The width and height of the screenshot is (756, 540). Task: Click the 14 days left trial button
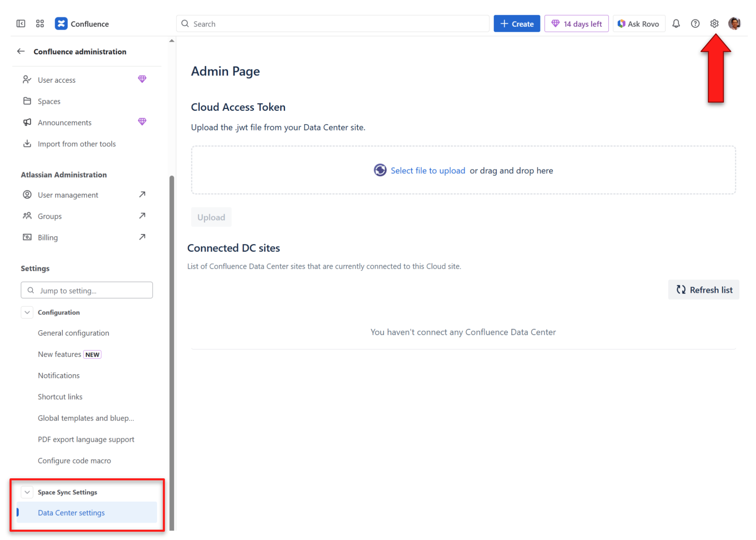[576, 24]
